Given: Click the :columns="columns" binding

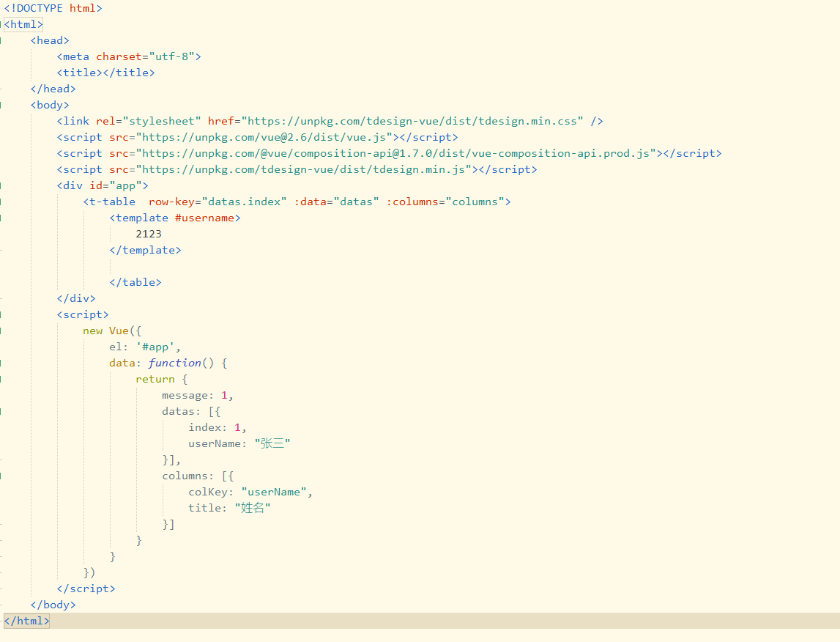Looking at the screenshot, I should [x=445, y=202].
